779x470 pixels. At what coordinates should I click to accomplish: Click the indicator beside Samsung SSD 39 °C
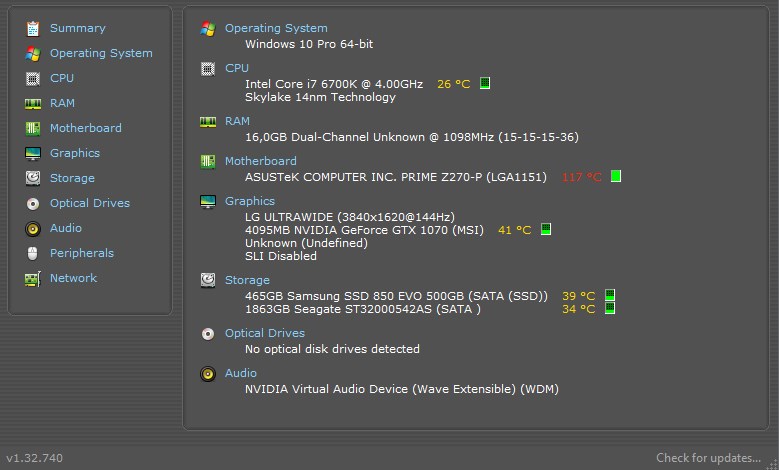tap(610, 295)
